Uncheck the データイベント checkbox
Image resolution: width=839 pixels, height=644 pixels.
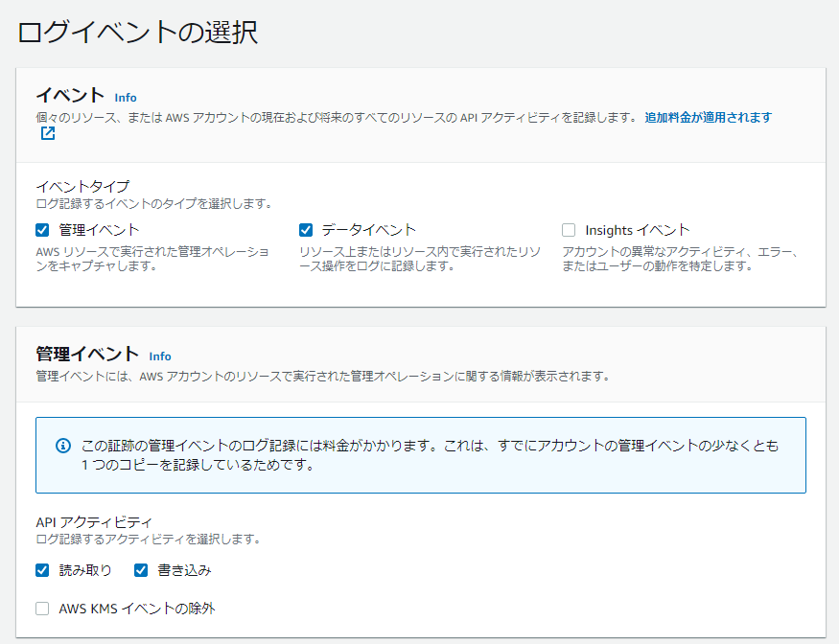[x=306, y=230]
